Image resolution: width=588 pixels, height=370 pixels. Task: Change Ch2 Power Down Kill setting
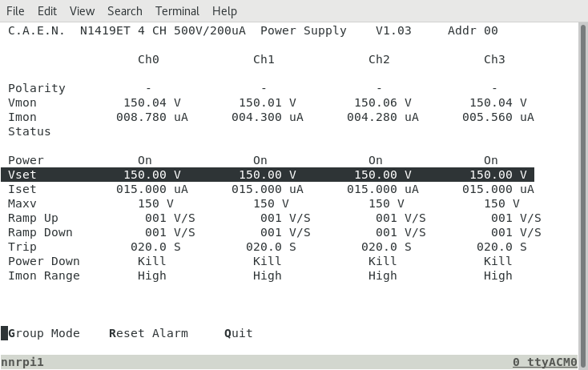click(x=383, y=261)
